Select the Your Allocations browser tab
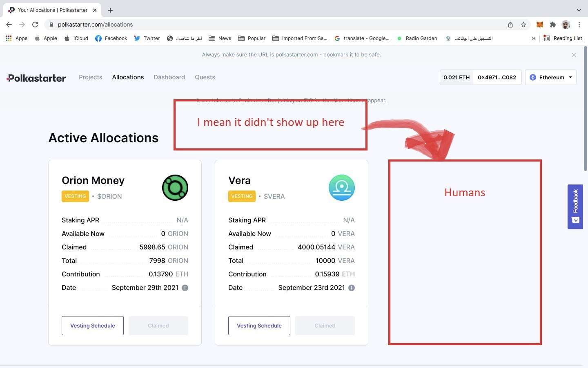The image size is (588, 368). [x=53, y=10]
